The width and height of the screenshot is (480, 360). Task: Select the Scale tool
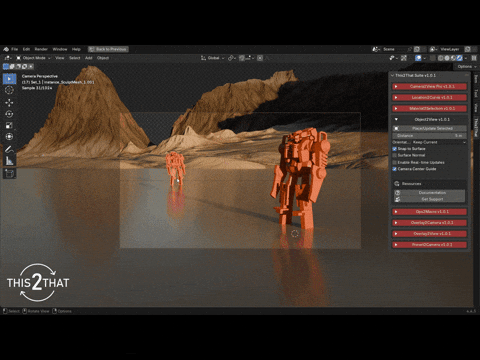point(9,125)
